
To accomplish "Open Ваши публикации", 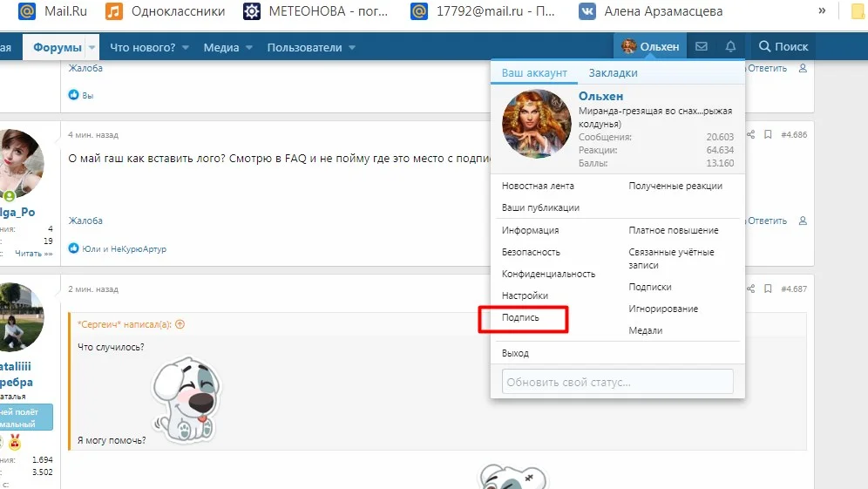I will [540, 207].
